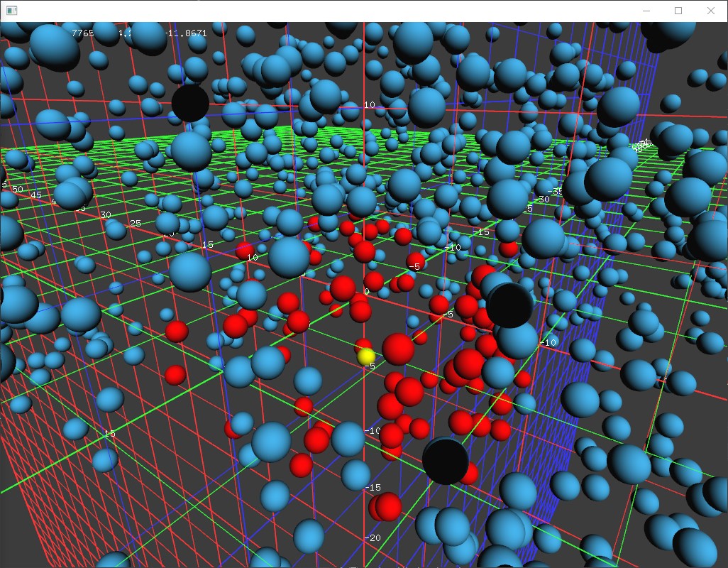Click the '30' axis label on the green grid

106,214
